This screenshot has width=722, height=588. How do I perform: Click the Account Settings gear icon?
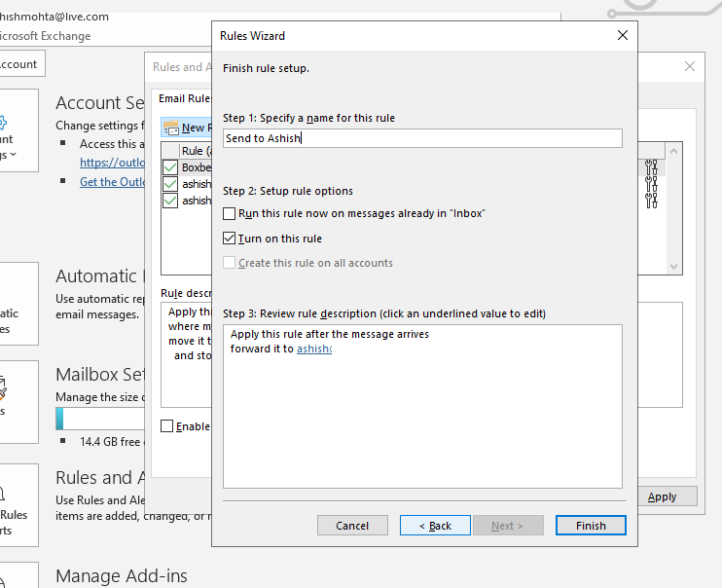pyautogui.click(x=3, y=123)
